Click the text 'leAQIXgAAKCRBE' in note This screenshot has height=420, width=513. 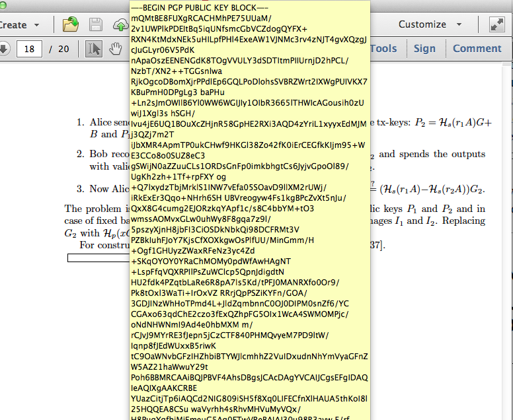164,388
